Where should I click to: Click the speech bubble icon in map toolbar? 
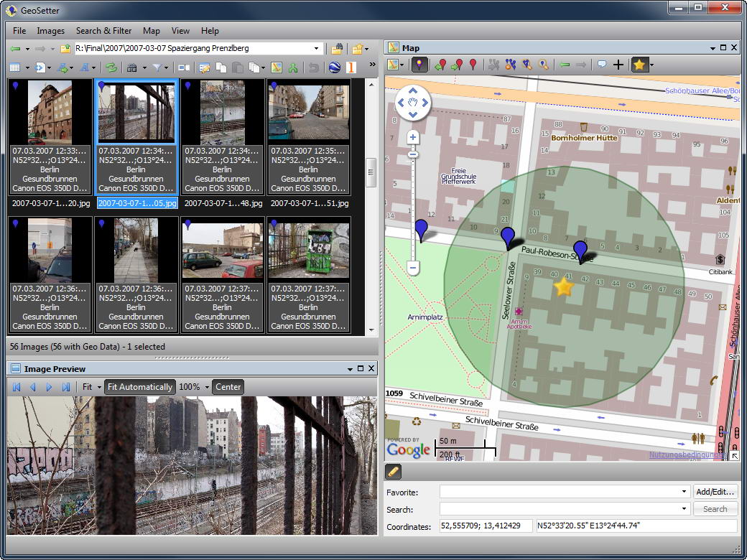click(x=602, y=65)
